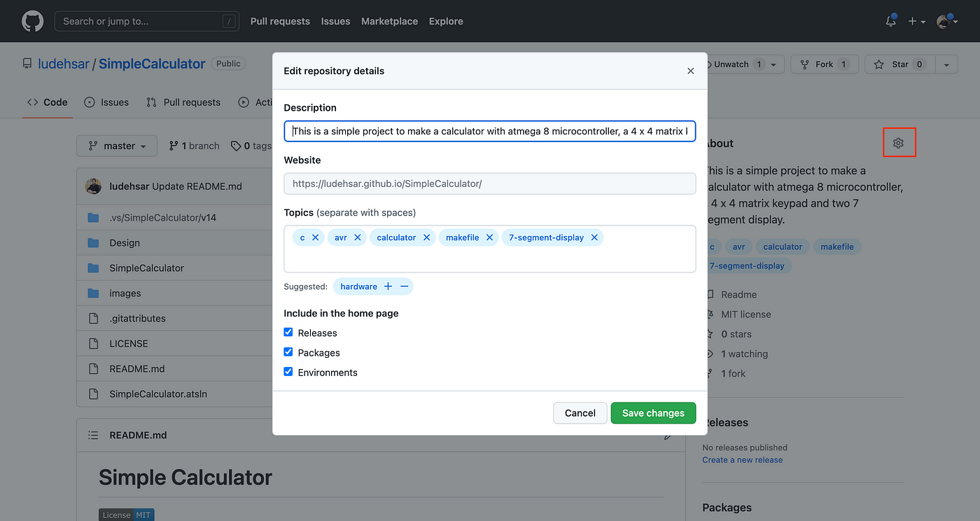The width and height of the screenshot is (980, 521).
Task: Open the Unwatch dropdown
Action: click(745, 64)
